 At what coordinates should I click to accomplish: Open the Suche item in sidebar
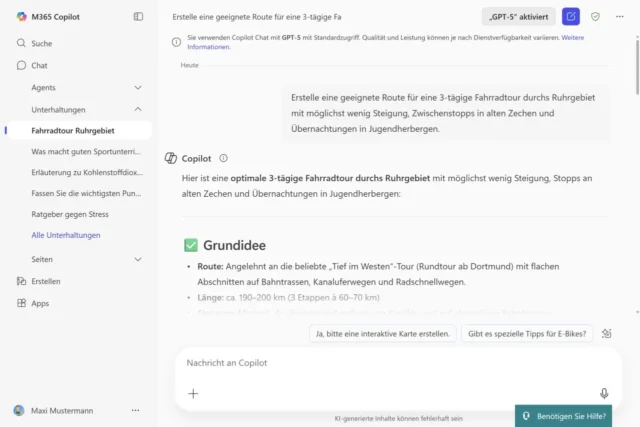pos(41,44)
